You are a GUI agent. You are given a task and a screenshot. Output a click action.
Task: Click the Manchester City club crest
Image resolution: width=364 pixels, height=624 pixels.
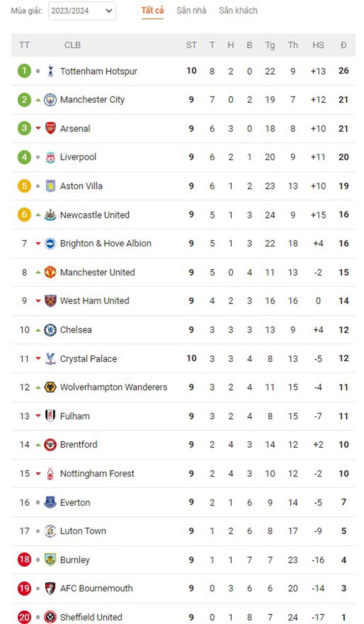50,100
